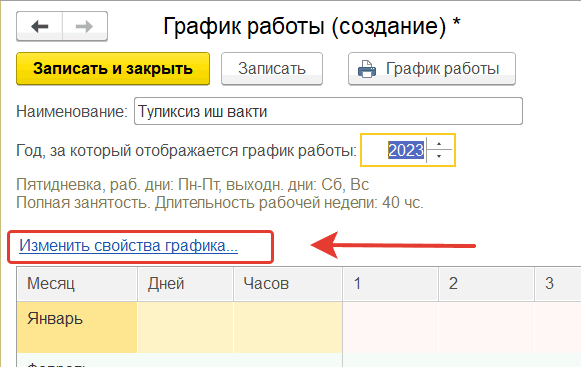
Task: Click the Часов cell for Январь
Action: tap(288, 327)
